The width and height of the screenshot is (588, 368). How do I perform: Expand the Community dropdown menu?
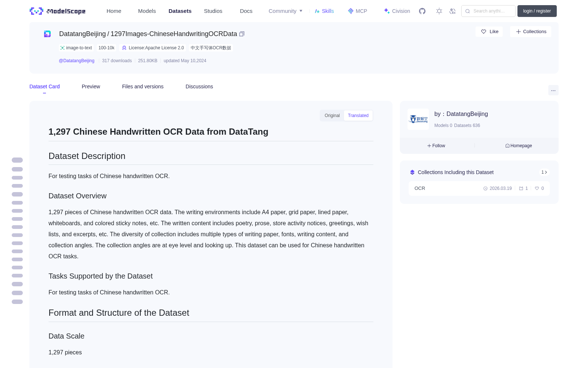(286, 11)
